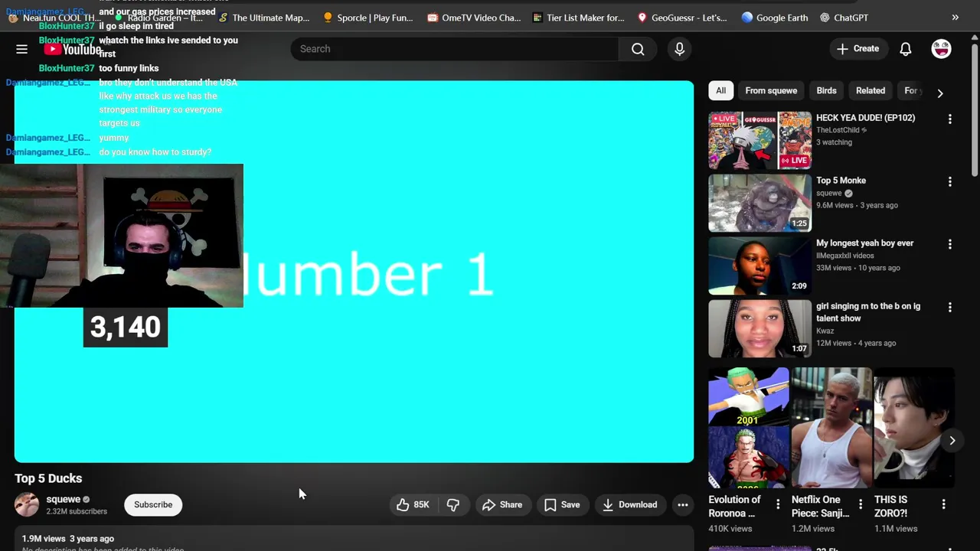Open My longest yeah boy ever thumbnail
The height and width of the screenshot is (551, 980).
tap(759, 266)
